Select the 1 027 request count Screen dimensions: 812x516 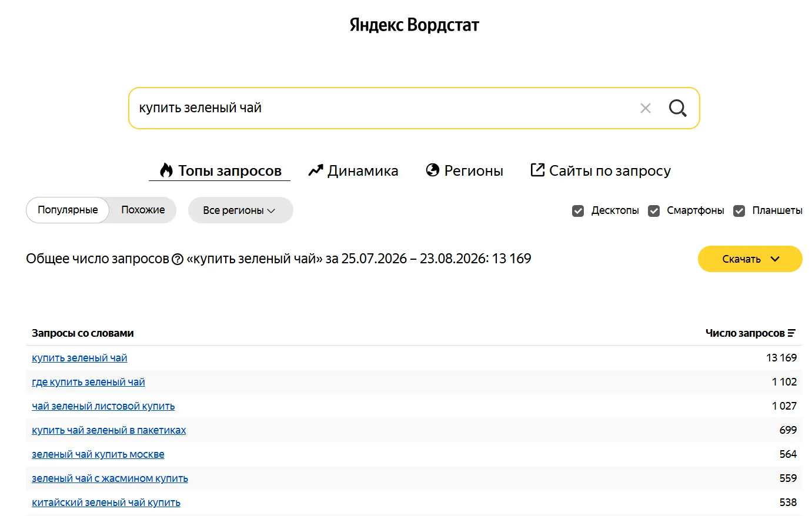pyautogui.click(x=784, y=406)
